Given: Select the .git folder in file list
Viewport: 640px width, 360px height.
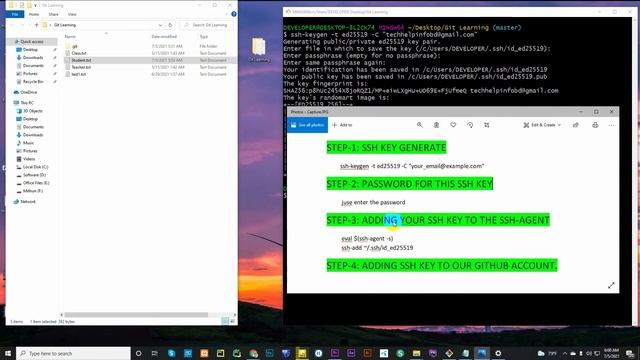Looking at the screenshot, I should coord(75,46).
